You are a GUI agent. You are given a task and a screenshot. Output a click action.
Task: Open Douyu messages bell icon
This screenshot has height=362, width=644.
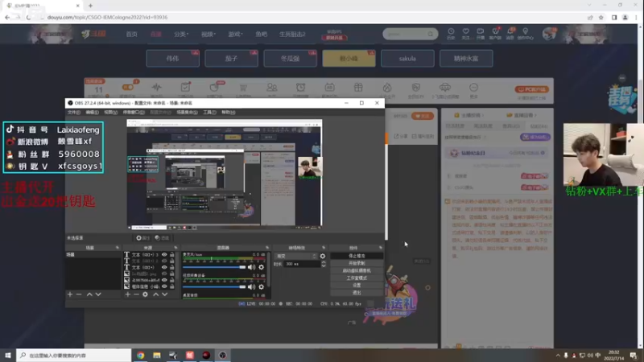pyautogui.click(x=510, y=31)
